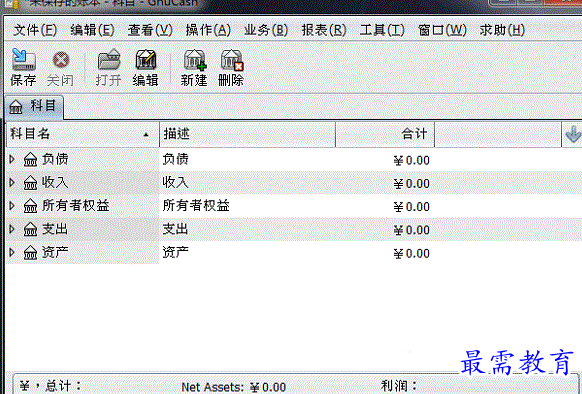The height and width of the screenshot is (394, 582).
Task: Click the ¥0.00 total for 负债
Action: (412, 160)
